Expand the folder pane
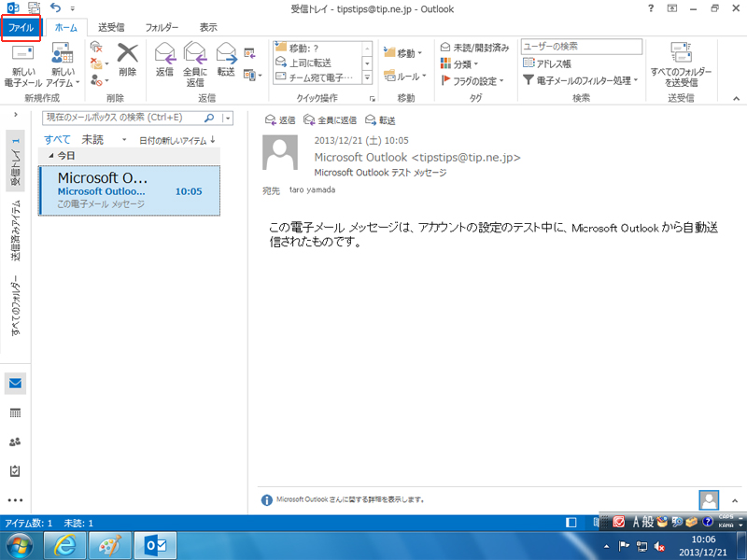Viewport: 747px width, 560px height. pos(16,115)
